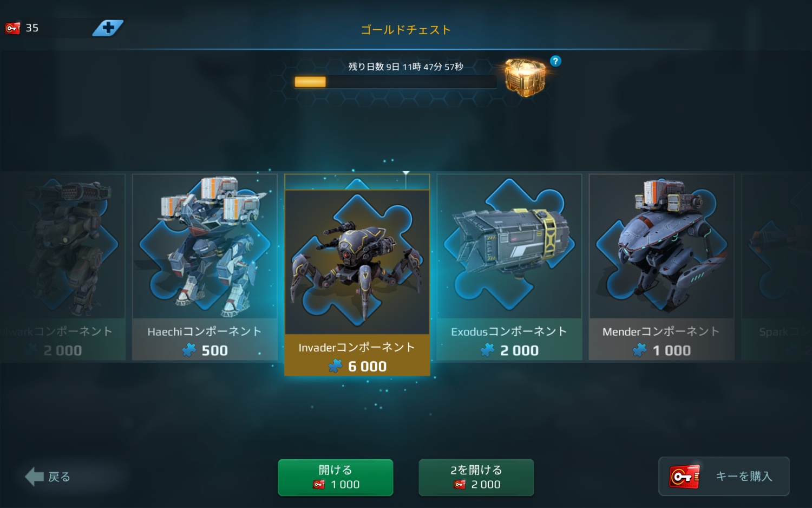Screen dimensions: 812x508
Task: Select the Exodus component card
Action: (x=509, y=267)
